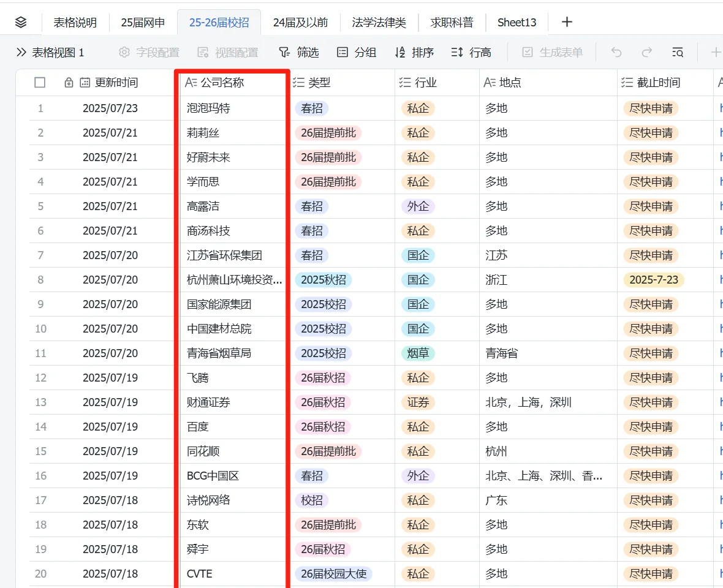Click deadline 2025-7-23 cell

(654, 280)
